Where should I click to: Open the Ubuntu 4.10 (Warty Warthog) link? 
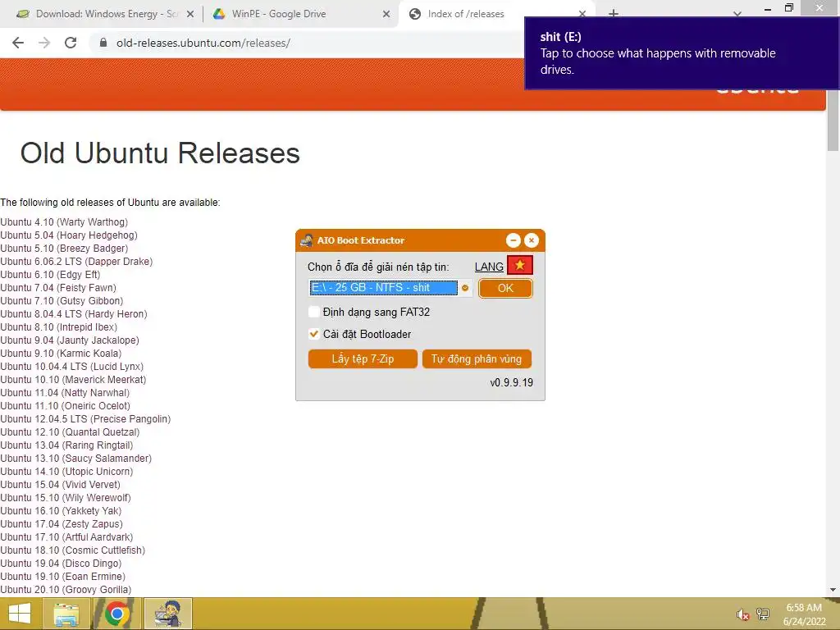tap(64, 221)
